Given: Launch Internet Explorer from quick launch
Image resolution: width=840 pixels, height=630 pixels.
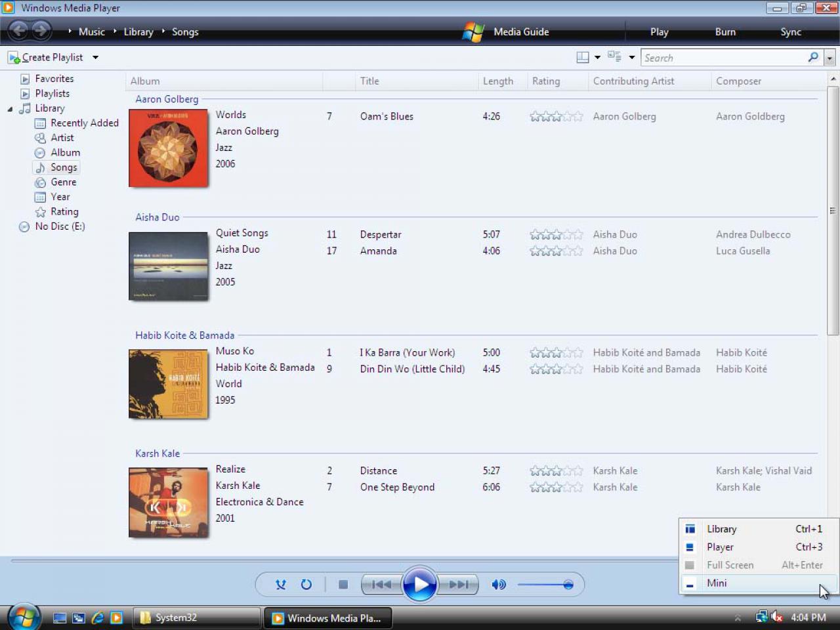Looking at the screenshot, I should [98, 618].
